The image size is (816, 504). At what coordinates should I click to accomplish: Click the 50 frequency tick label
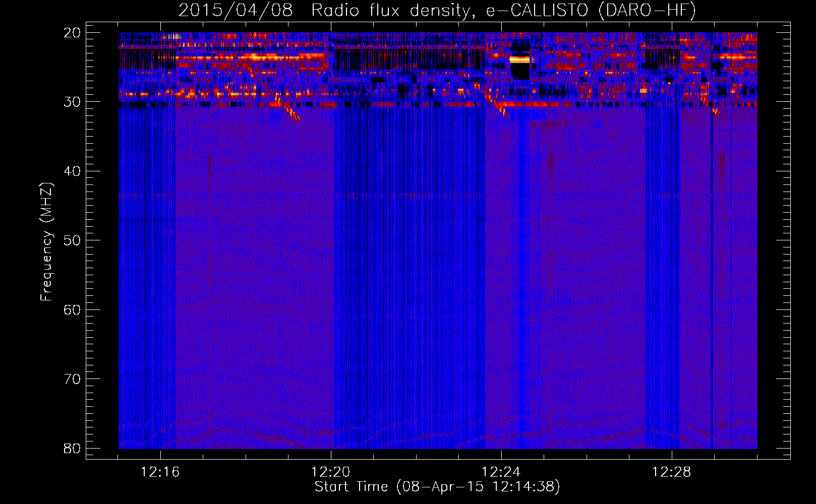(x=72, y=240)
